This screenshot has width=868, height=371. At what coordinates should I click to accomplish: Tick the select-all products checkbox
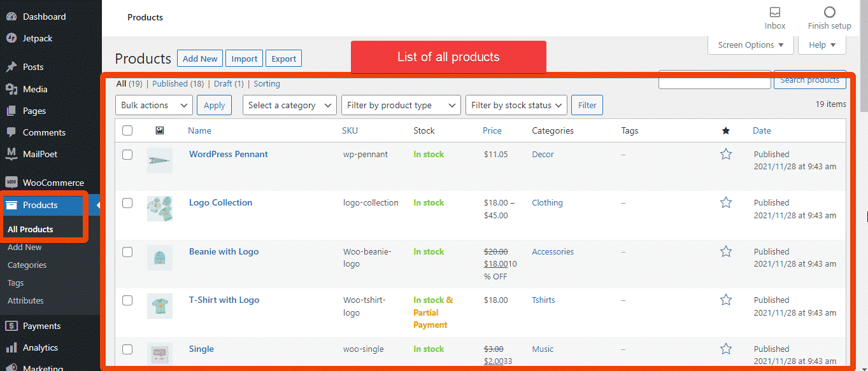[127, 130]
